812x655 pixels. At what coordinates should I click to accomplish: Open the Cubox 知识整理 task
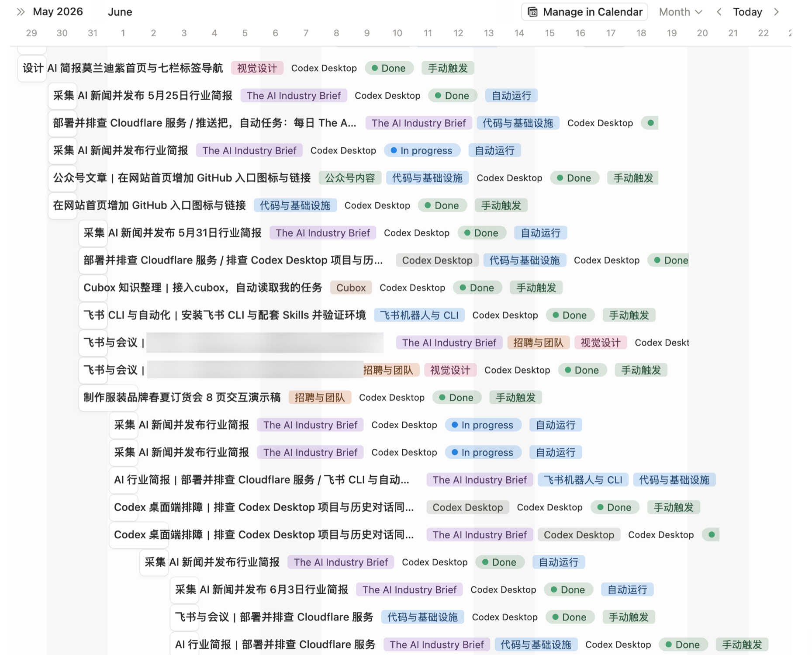coord(203,288)
